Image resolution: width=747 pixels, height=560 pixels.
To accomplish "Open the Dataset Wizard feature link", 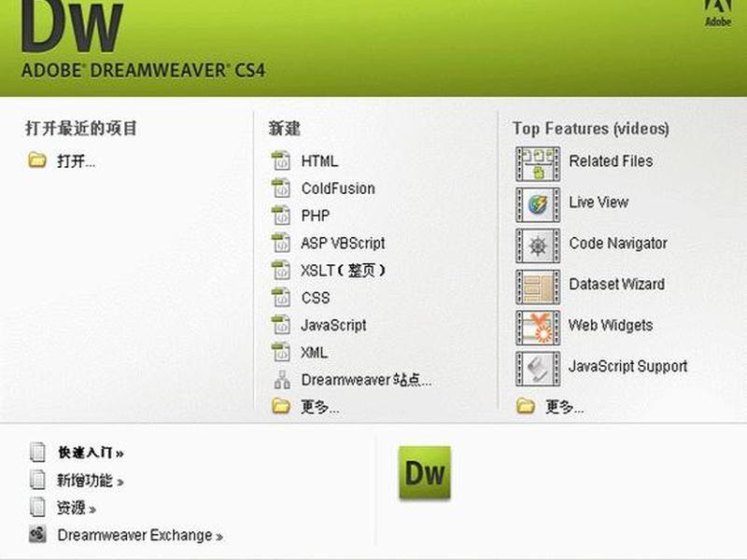I will click(x=617, y=285).
